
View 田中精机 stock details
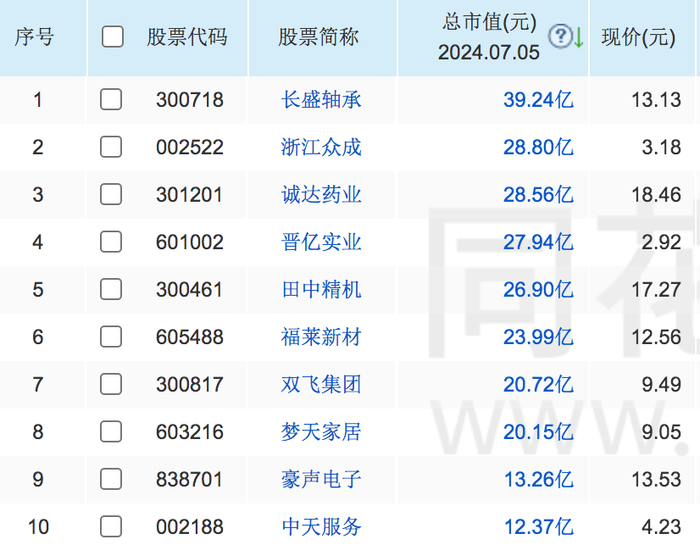321,289
